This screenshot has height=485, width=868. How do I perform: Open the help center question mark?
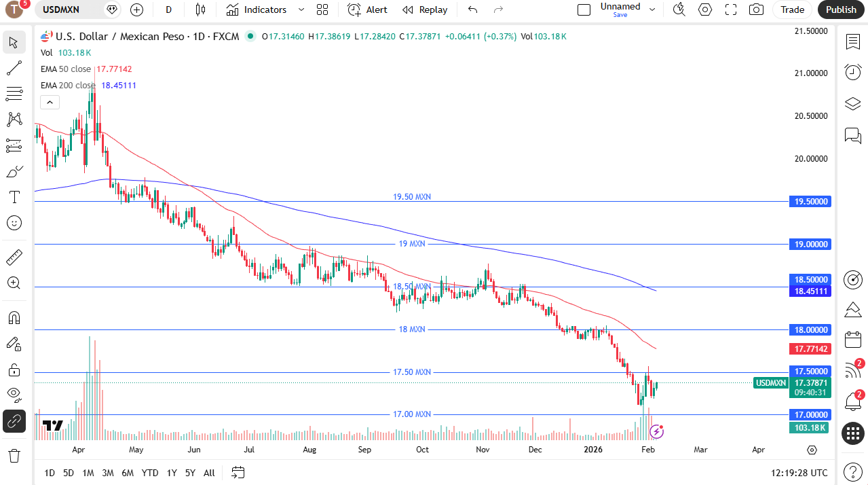pyautogui.click(x=853, y=471)
